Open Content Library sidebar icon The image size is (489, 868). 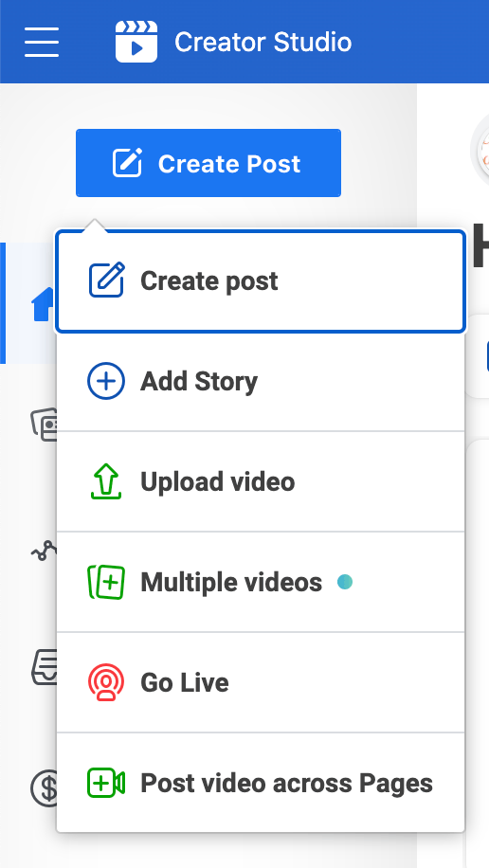[44, 424]
